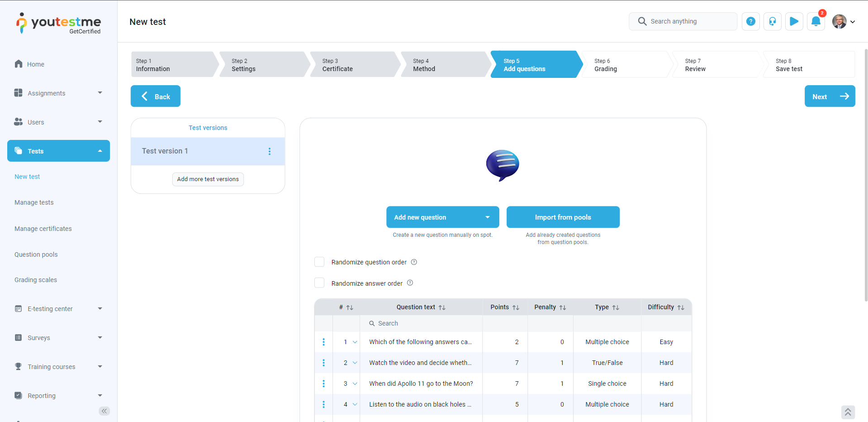Image resolution: width=868 pixels, height=422 pixels.
Task: Click the question text Search field
Action: [421, 323]
